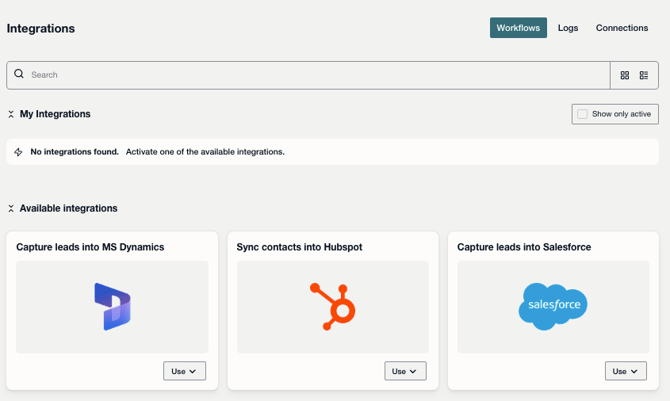Click the Integrations page heading
Viewport: 670px width, 401px height.
pyautogui.click(x=41, y=29)
